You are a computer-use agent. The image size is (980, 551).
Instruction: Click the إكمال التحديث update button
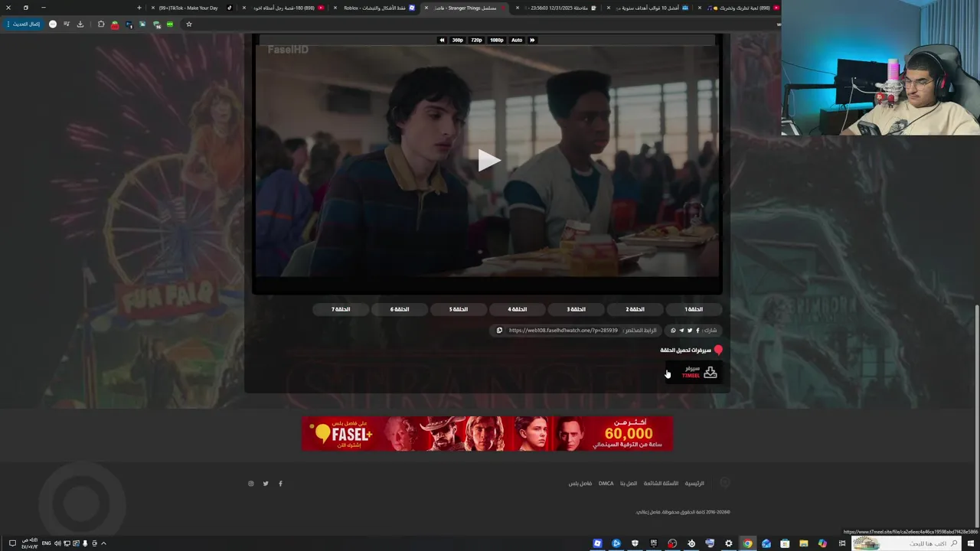pyautogui.click(x=23, y=24)
